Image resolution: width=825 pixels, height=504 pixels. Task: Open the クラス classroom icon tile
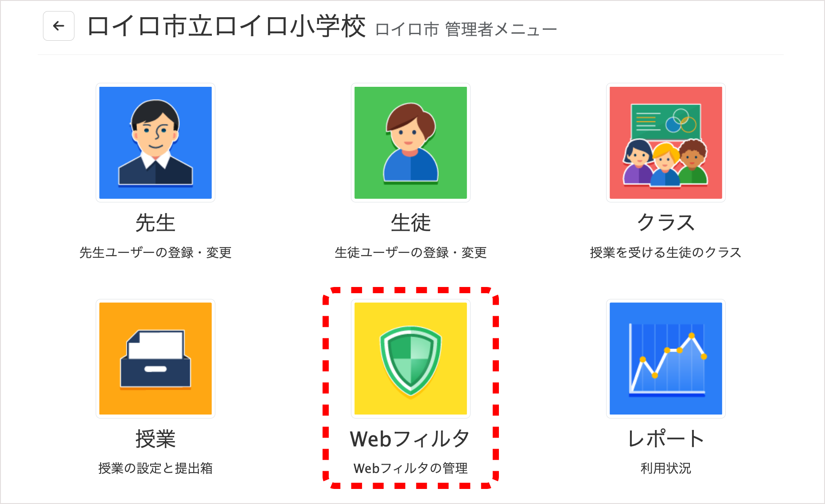tap(666, 143)
